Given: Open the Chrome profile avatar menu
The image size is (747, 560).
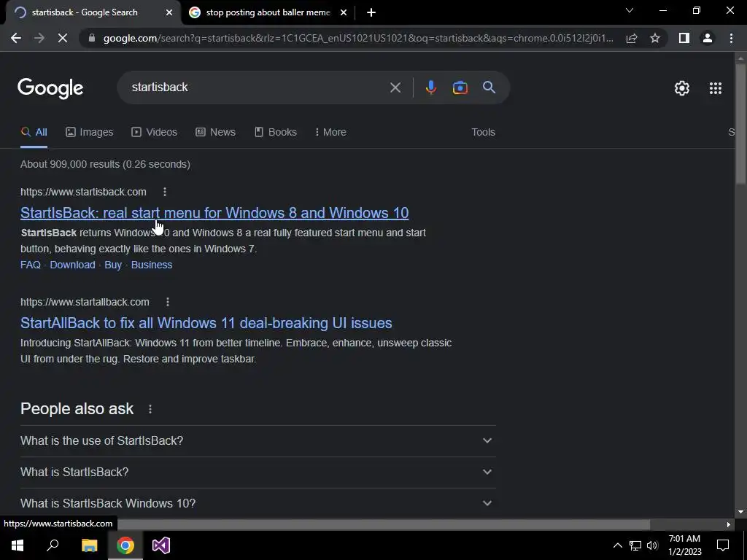Looking at the screenshot, I should click(708, 38).
